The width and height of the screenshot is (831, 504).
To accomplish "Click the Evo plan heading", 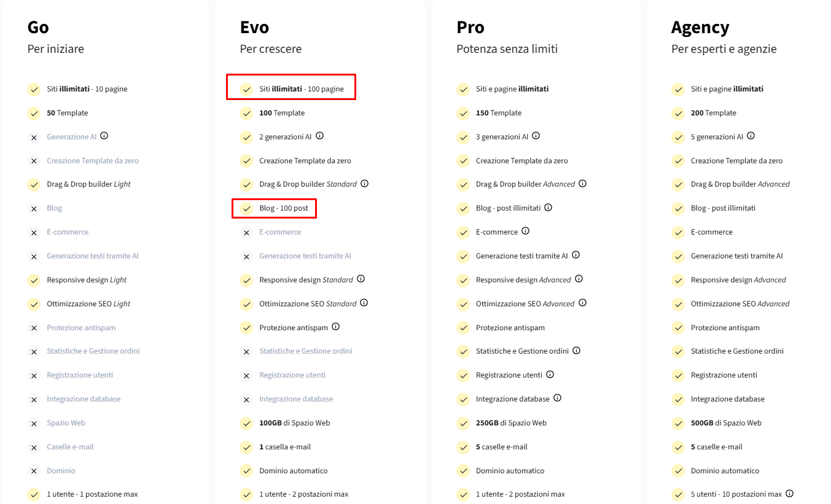I will (x=254, y=28).
